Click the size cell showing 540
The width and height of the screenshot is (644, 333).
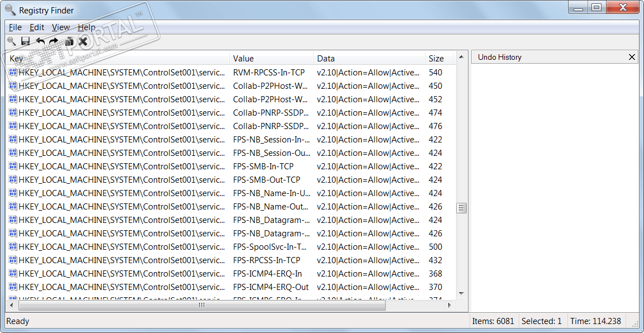click(x=435, y=73)
